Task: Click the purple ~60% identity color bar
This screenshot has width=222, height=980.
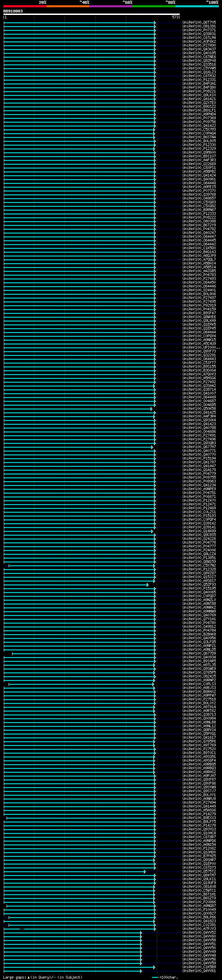Action: point(111,6)
